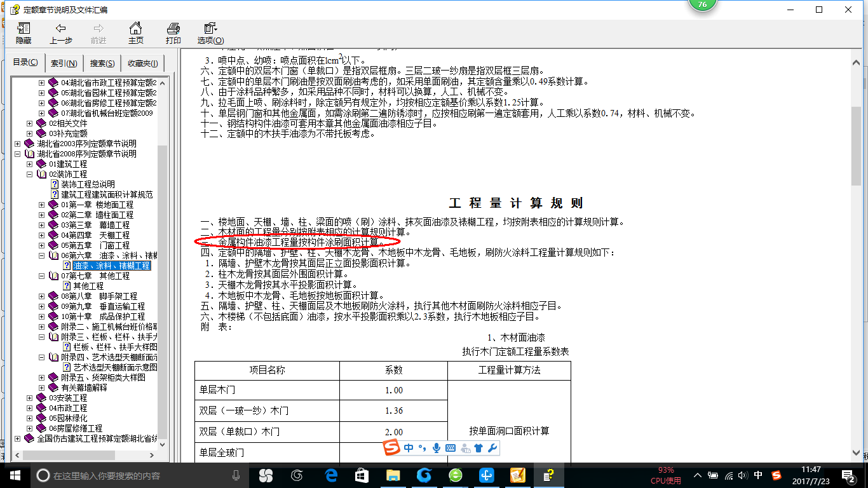This screenshot has height=488, width=868.
Task: Collapse 07第七章 其他工程 node
Action: [42, 276]
